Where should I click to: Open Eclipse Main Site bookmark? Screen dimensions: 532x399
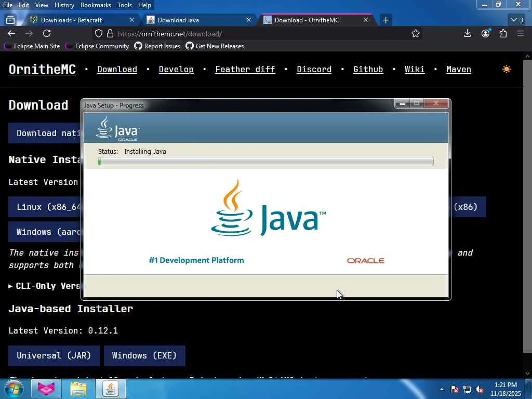(x=32, y=46)
